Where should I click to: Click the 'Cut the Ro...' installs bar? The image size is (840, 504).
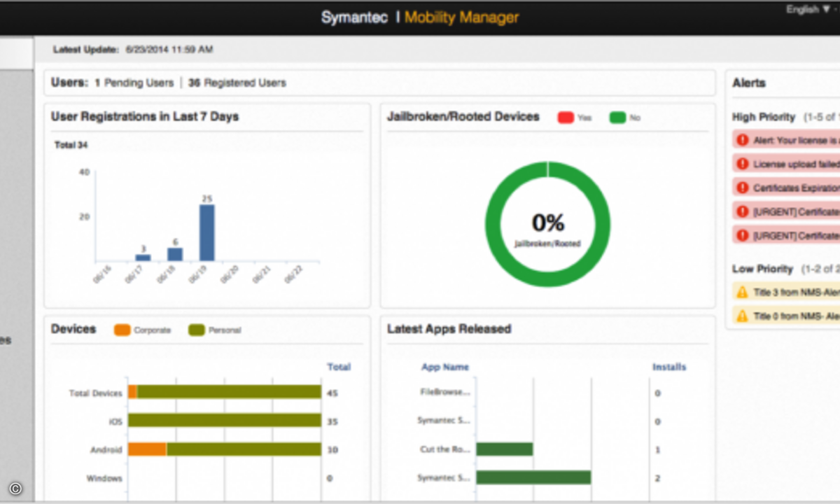coord(505,449)
